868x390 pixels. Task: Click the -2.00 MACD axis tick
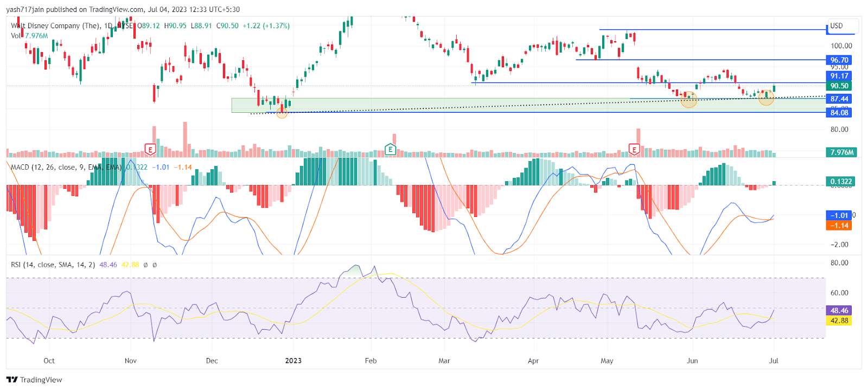point(840,245)
